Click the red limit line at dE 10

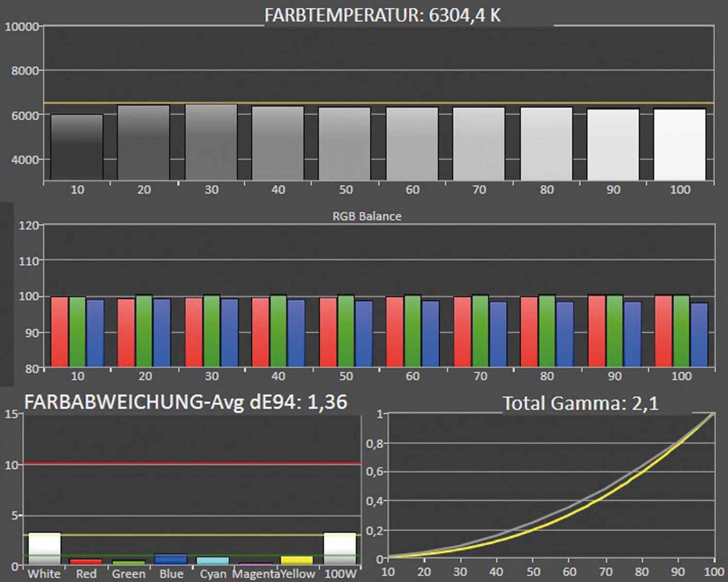[x=192, y=463]
